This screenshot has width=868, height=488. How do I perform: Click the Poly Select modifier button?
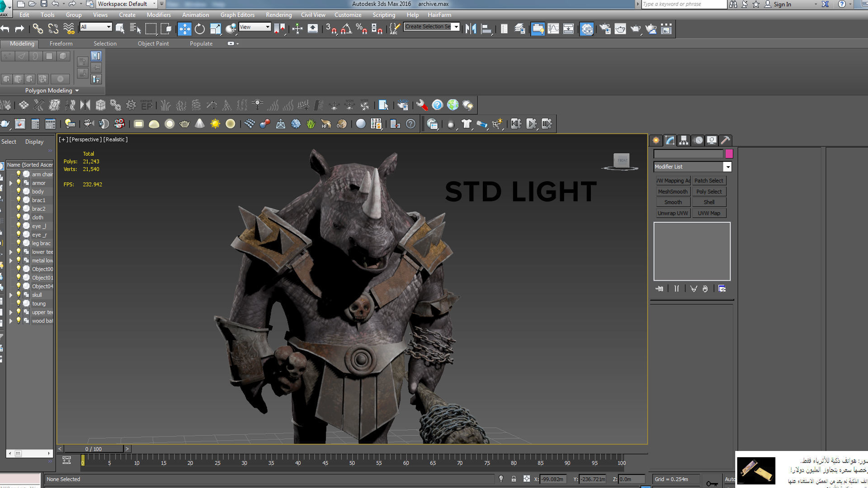coord(709,192)
